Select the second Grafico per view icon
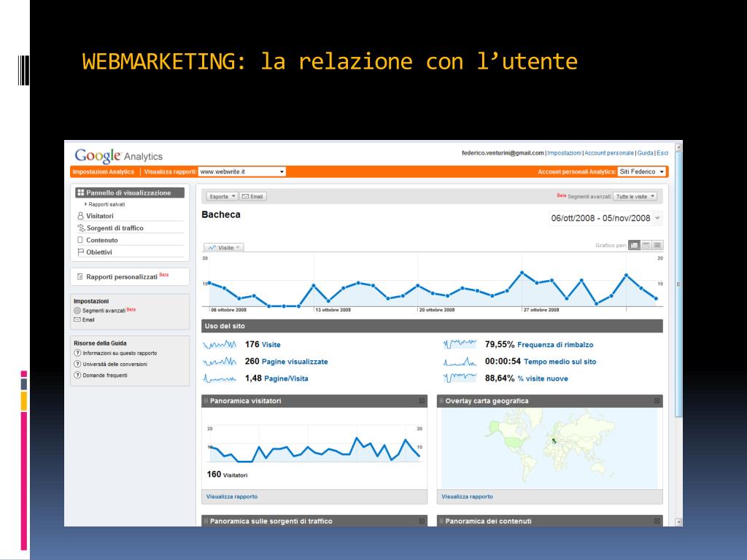747x560 pixels. [646, 245]
